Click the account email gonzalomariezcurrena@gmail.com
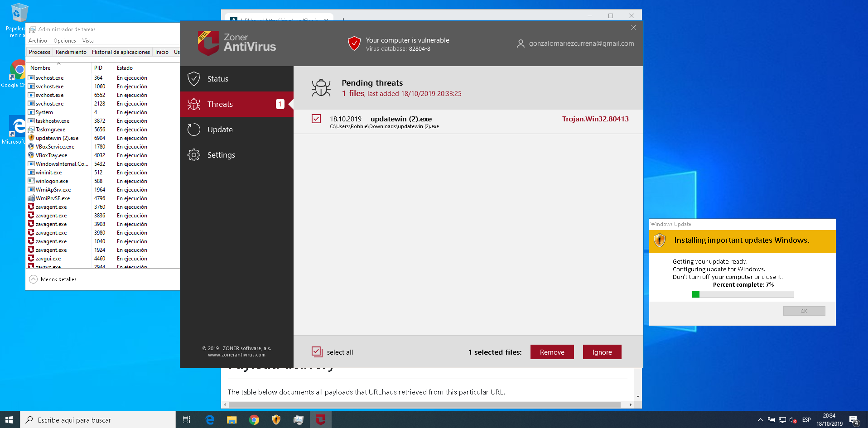Viewport: 868px width, 428px height. 581,43
